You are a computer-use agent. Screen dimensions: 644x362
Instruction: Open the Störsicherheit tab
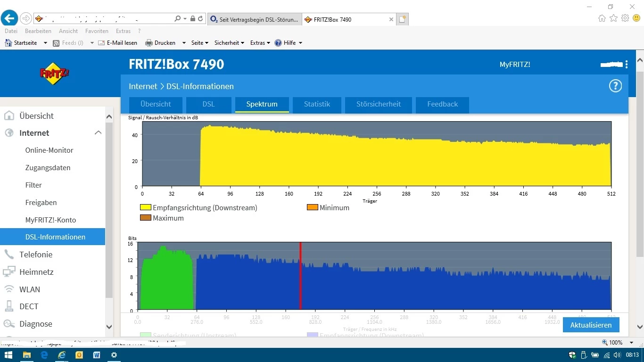tap(379, 104)
